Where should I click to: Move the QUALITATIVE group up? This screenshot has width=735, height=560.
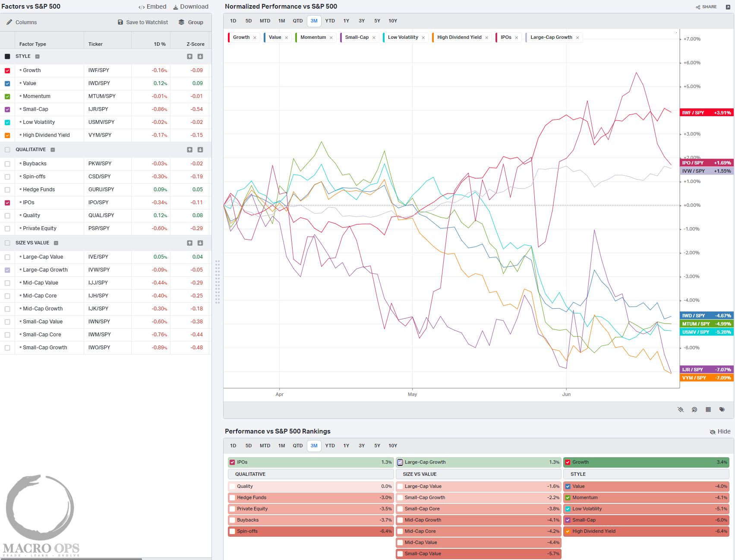coord(189,150)
